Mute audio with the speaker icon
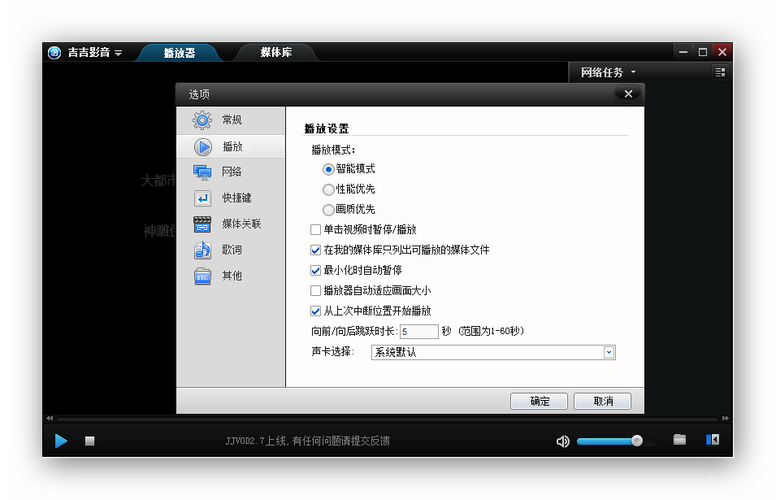The image size is (776, 500). 563,441
